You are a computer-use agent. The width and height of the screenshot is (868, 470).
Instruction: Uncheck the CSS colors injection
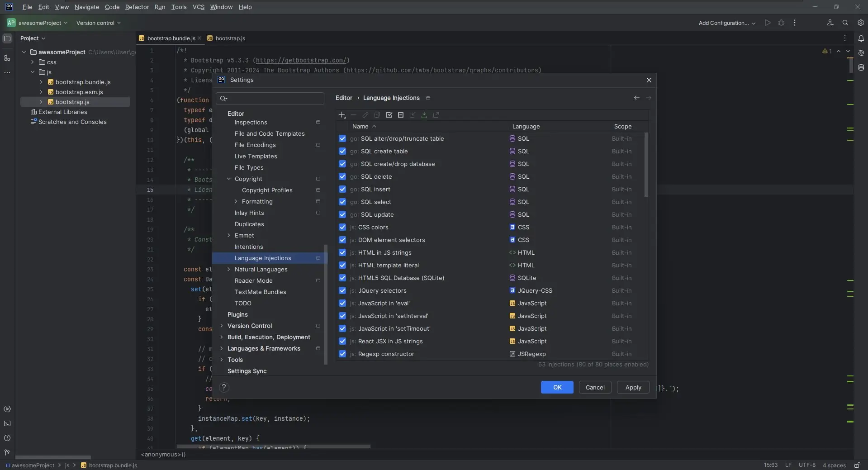[342, 228]
